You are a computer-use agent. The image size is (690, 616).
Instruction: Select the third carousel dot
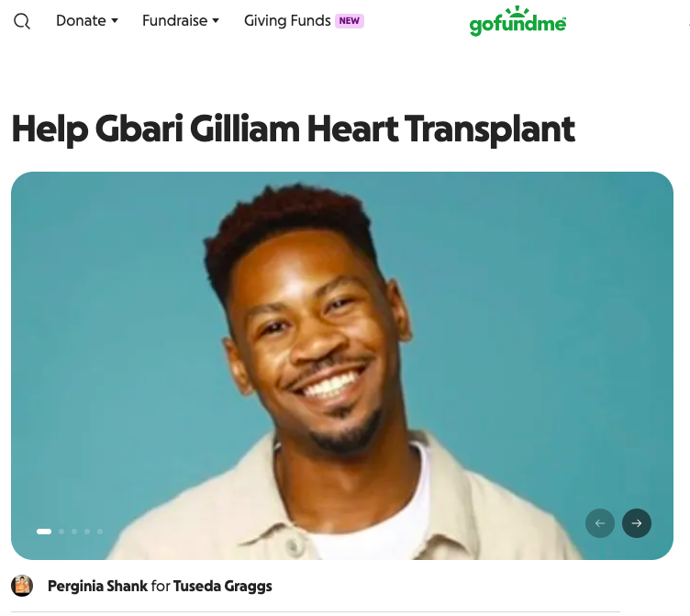74,532
